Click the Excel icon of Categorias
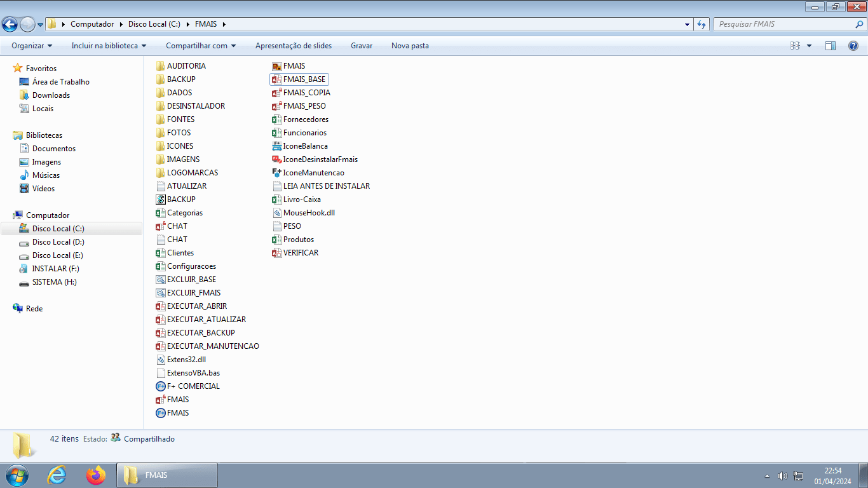 [161, 213]
